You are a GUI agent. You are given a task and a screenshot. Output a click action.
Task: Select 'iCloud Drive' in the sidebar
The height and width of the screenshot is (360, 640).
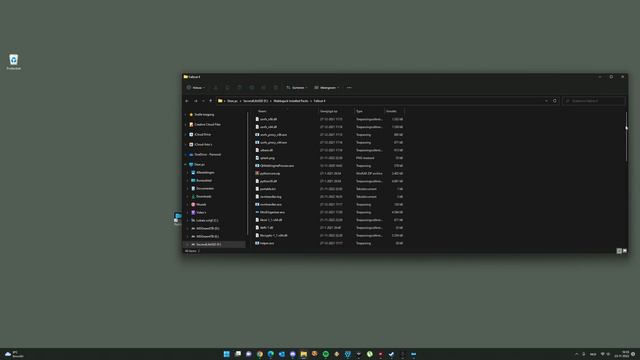coord(202,135)
